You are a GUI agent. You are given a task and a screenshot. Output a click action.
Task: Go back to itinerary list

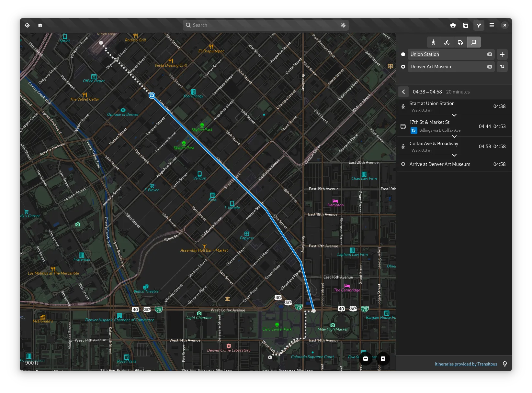point(403,92)
